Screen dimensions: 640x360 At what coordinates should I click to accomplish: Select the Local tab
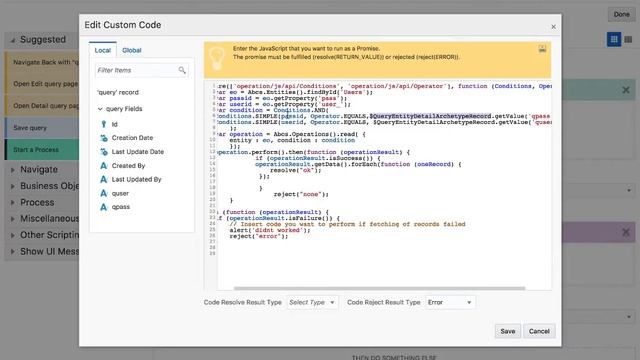tap(102, 50)
